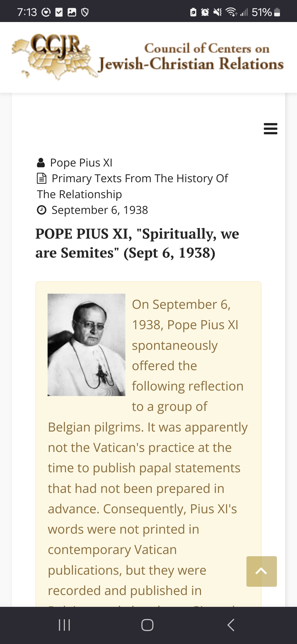
Task: Tap the article headline Spiritually, we are Semites
Action: click(x=137, y=243)
